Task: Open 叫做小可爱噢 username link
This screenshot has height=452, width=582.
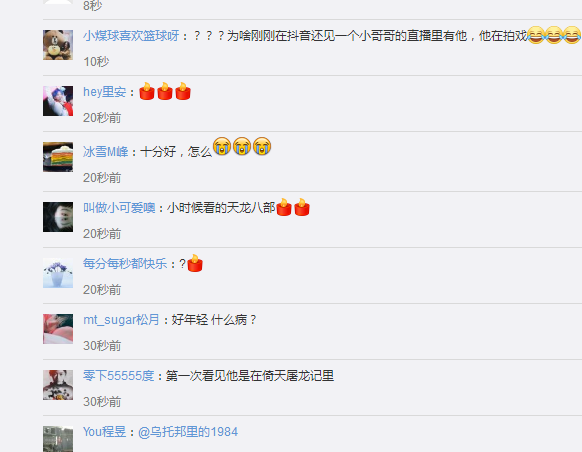Action: [x=119, y=208]
